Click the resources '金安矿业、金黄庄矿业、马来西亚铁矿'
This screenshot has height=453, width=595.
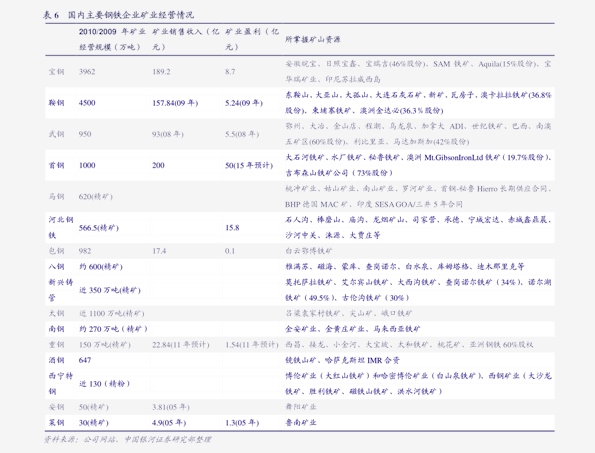pyautogui.click(x=353, y=329)
